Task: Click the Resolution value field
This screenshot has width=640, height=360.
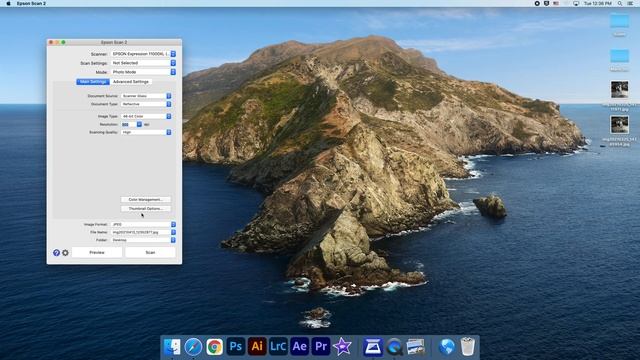Action: (128, 124)
